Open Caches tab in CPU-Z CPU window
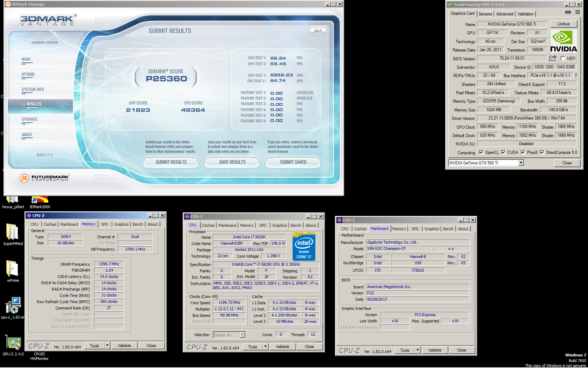This screenshot has height=368, width=588. point(208,225)
